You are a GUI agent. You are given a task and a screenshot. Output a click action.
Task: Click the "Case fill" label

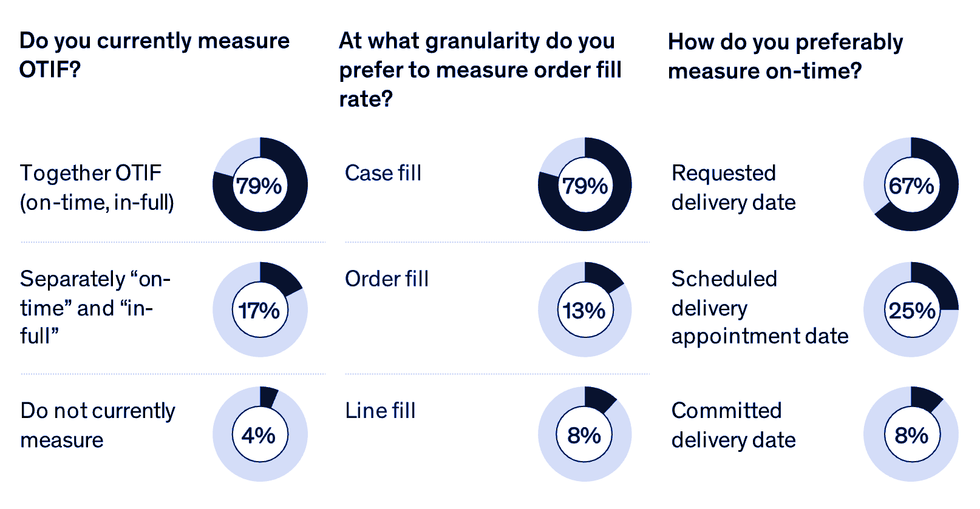pyautogui.click(x=383, y=173)
